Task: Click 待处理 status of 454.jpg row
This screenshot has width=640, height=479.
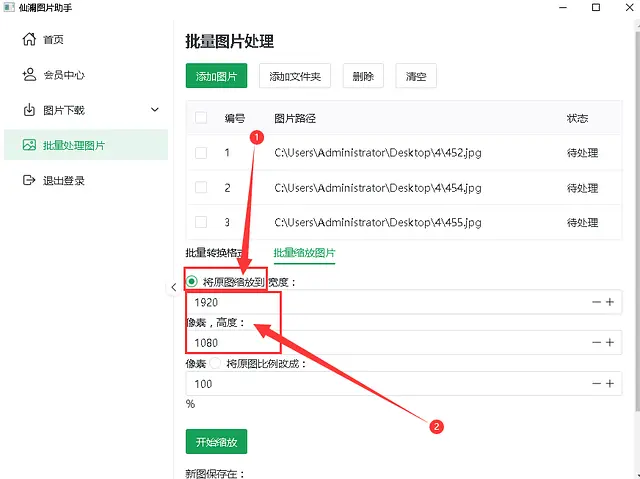Action: 582,188
